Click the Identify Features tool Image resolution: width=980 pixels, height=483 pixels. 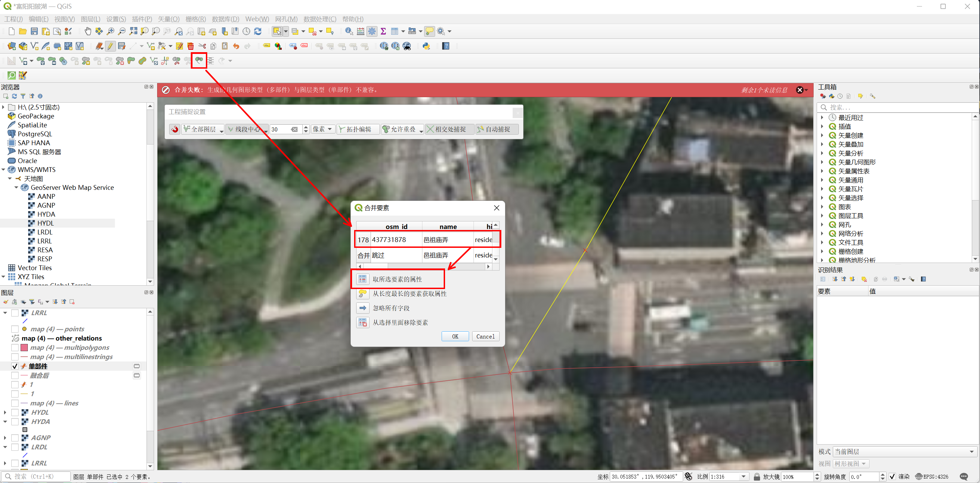point(349,31)
